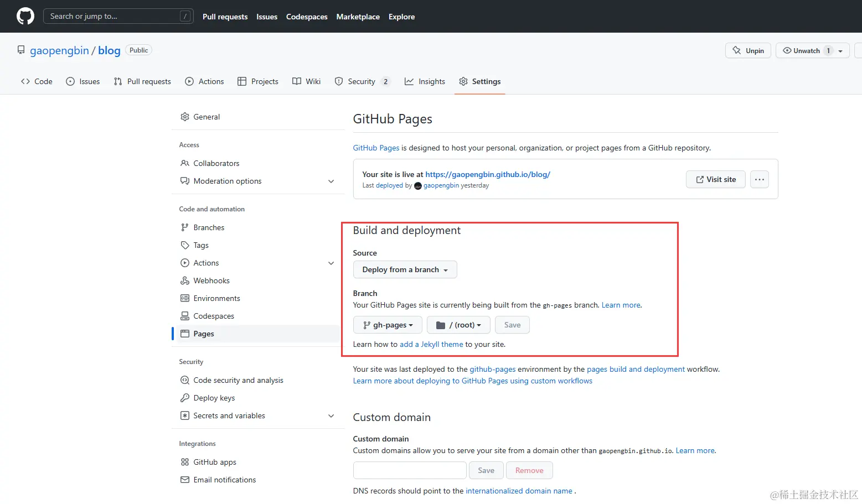Focus the Custom domain text field
The height and width of the screenshot is (504, 862).
coord(410,470)
